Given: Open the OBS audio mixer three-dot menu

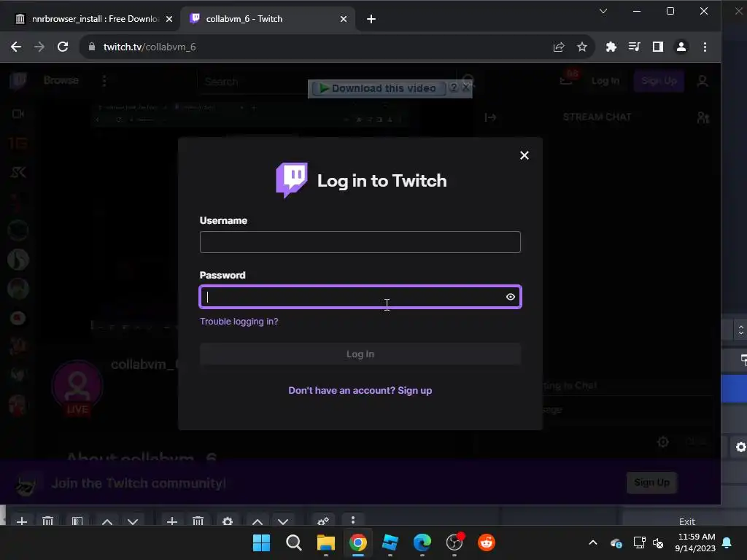Looking at the screenshot, I should [352, 520].
